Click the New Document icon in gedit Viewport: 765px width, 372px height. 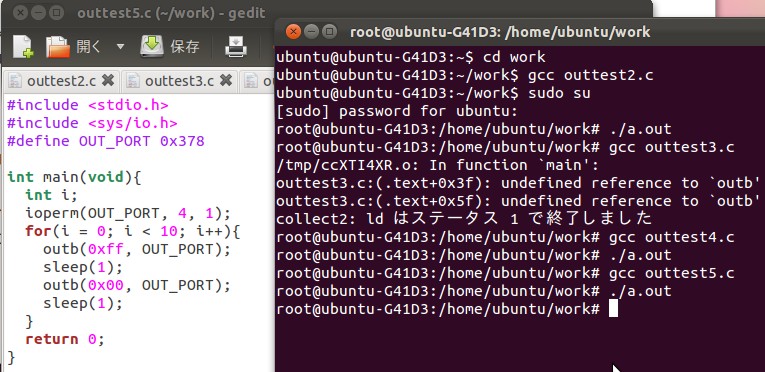coord(22,47)
